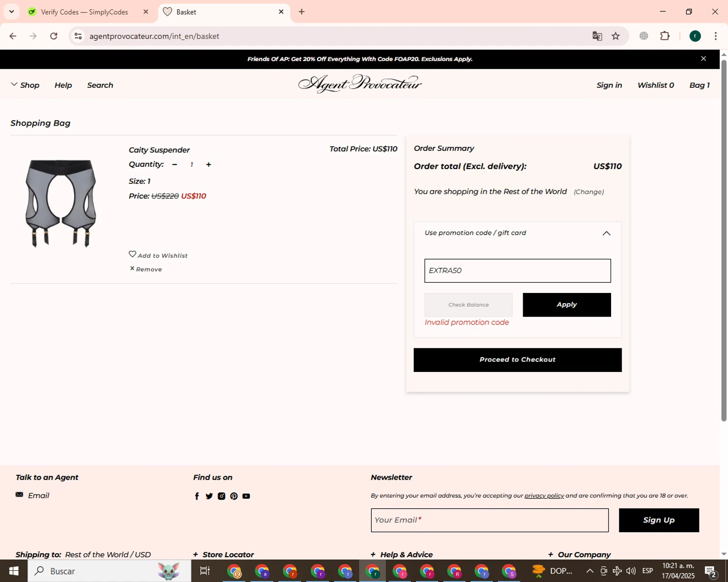
Task: Click the (Change) region link
Action: pos(589,192)
